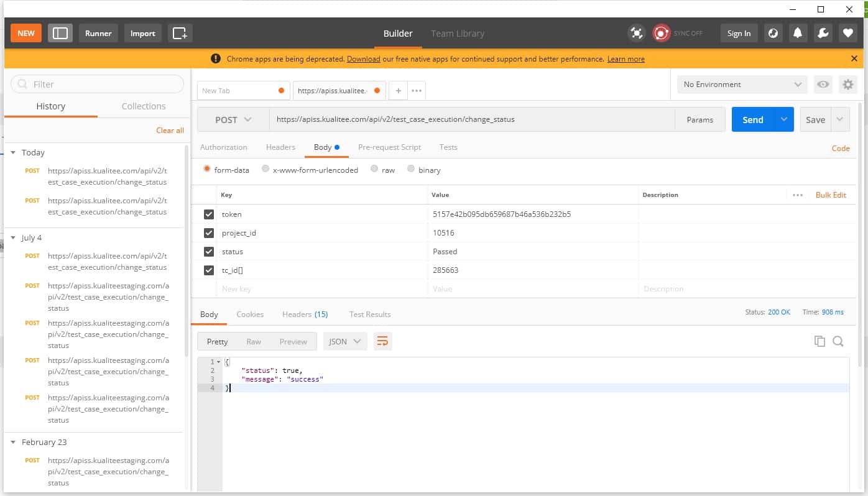Click the Import button
This screenshot has width=868, height=496.
point(142,33)
